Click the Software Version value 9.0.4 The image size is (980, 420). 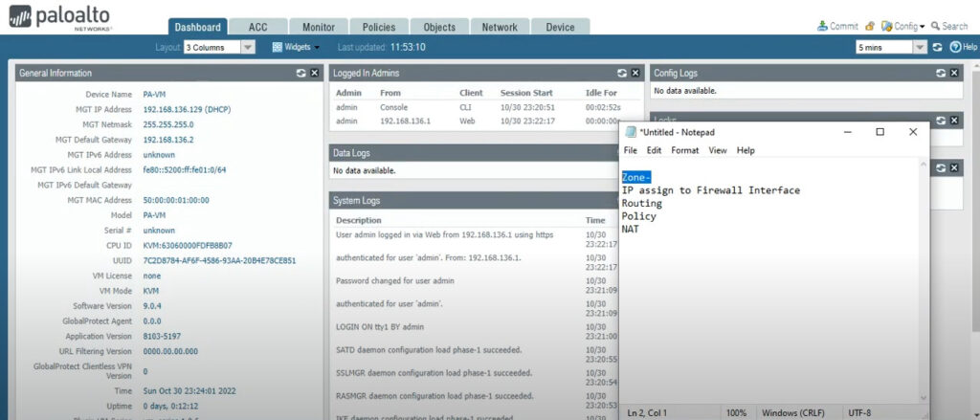pos(152,306)
